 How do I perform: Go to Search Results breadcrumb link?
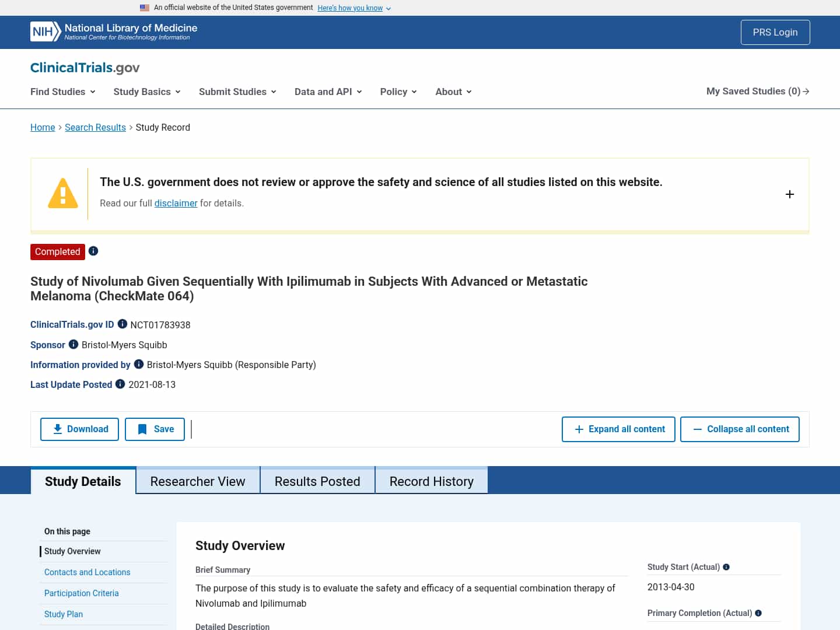coord(95,127)
